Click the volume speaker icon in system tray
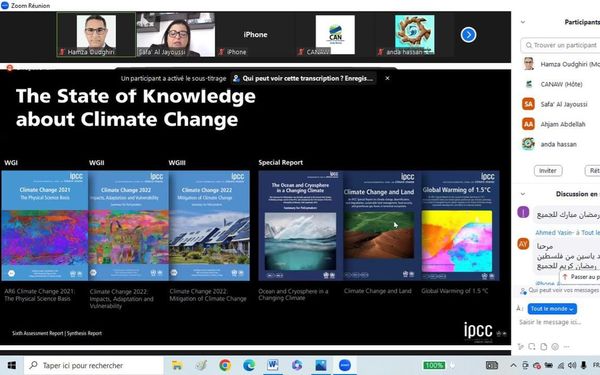 coord(572,365)
